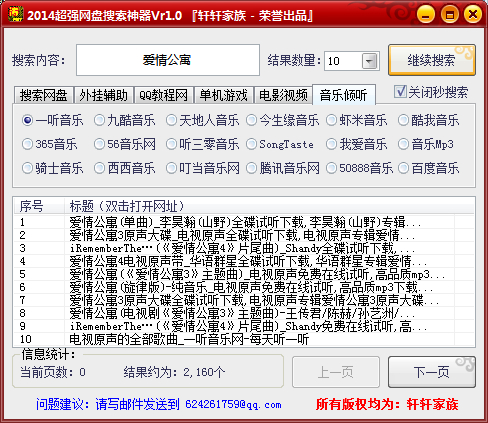Focus the search content field with 爱情公寓
488x423 pixels.
tap(168, 60)
